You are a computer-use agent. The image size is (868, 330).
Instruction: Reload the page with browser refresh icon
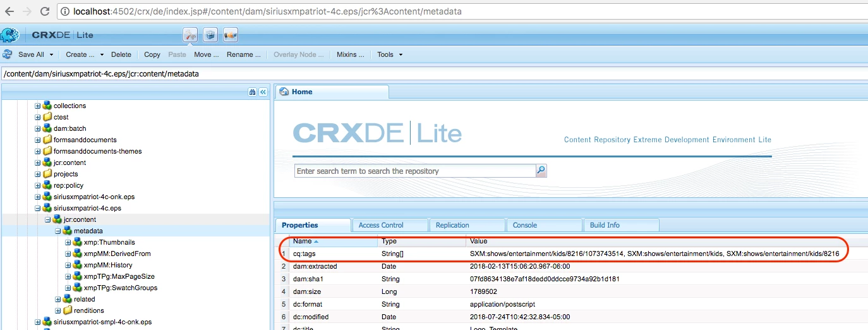tap(45, 11)
